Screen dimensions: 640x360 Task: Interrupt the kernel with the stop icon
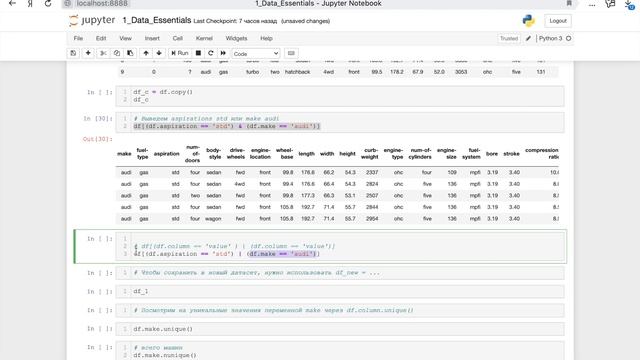pos(198,53)
